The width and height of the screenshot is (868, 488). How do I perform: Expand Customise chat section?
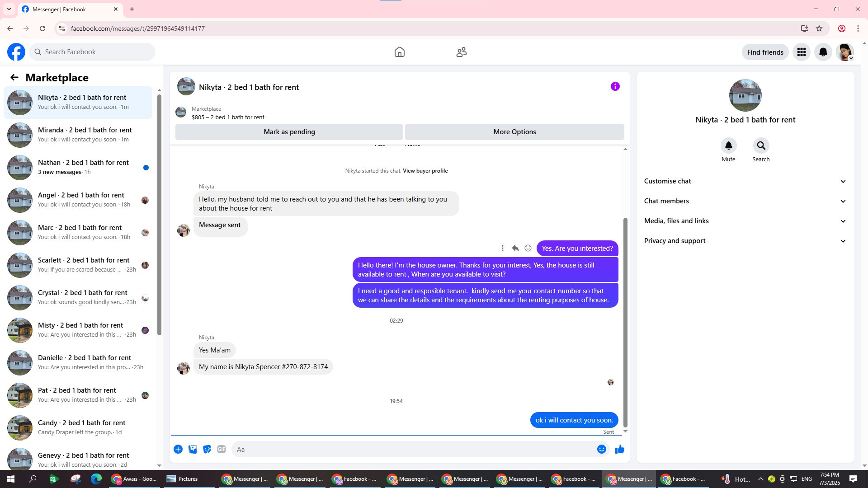pyautogui.click(x=745, y=181)
